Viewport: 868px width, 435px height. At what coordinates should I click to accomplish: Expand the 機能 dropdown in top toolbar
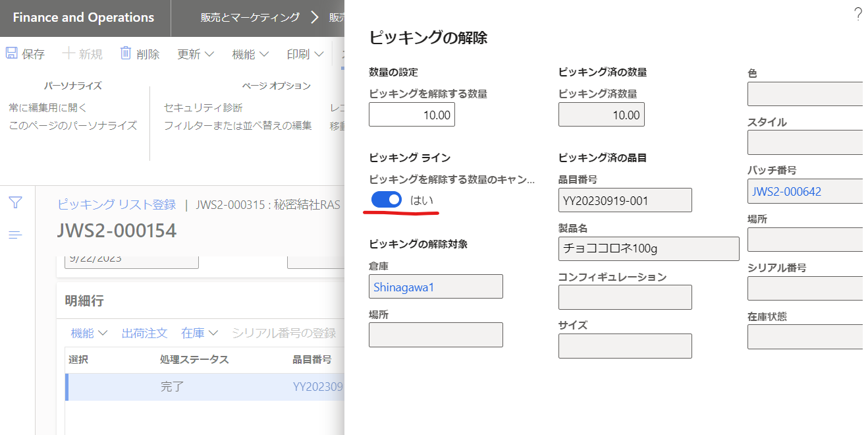pos(250,54)
